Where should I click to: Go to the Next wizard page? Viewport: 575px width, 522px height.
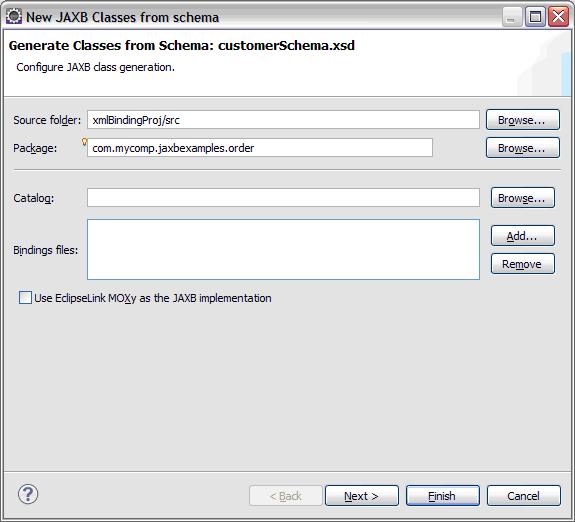pos(362,496)
